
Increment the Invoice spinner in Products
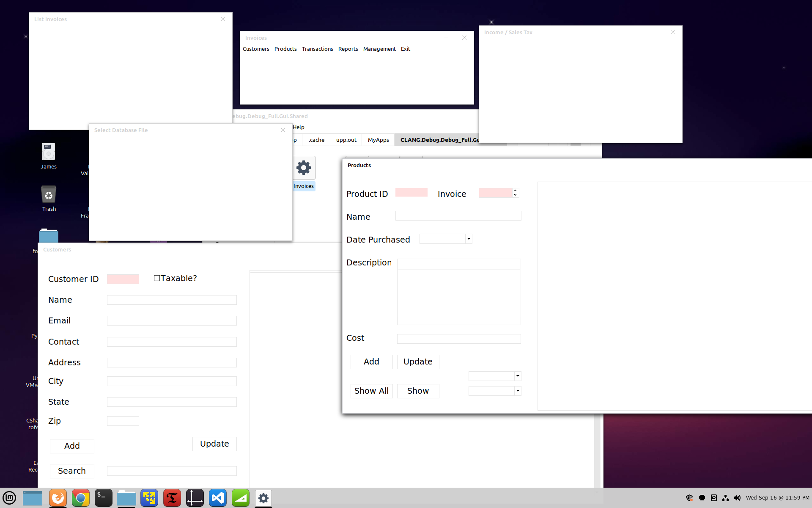[x=516, y=191]
